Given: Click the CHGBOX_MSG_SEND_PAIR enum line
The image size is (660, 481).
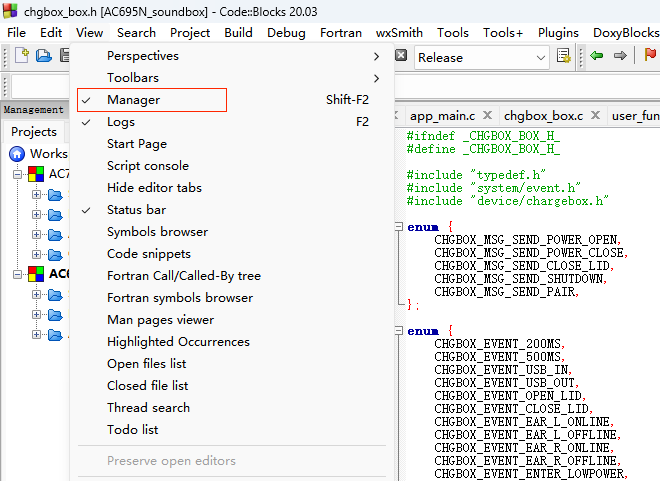Looking at the screenshot, I should tap(506, 292).
